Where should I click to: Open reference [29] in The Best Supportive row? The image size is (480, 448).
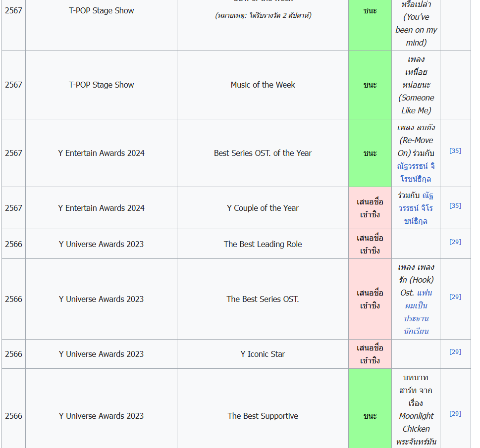point(455,414)
